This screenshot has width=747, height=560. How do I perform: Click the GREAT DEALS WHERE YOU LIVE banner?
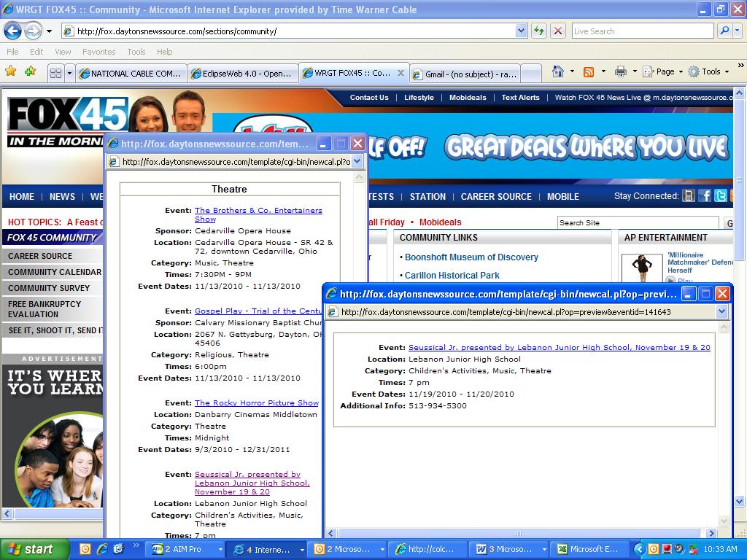point(587,147)
